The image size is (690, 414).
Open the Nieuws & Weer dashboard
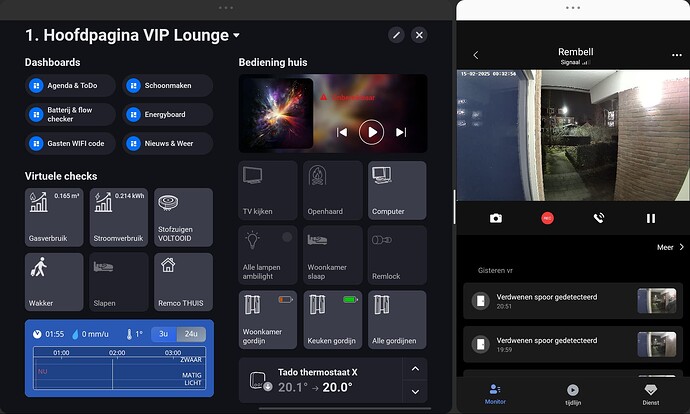click(x=168, y=143)
